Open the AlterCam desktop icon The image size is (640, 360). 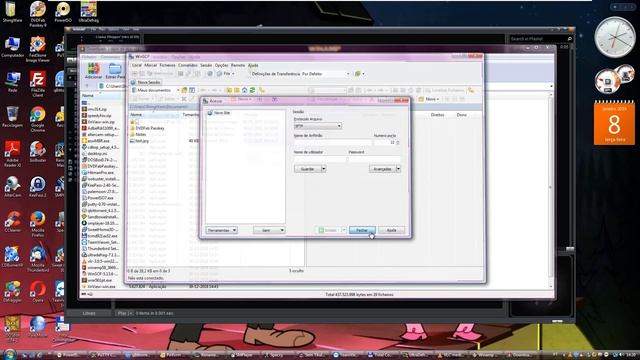[x=12, y=187]
